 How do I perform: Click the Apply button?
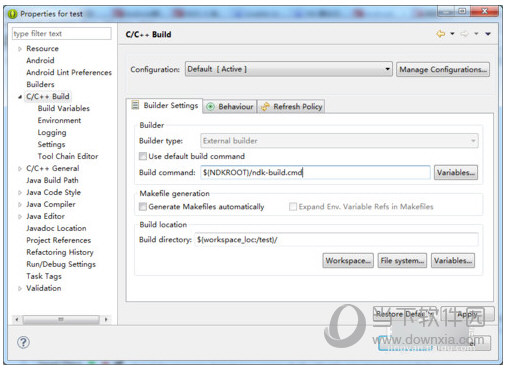tap(468, 314)
